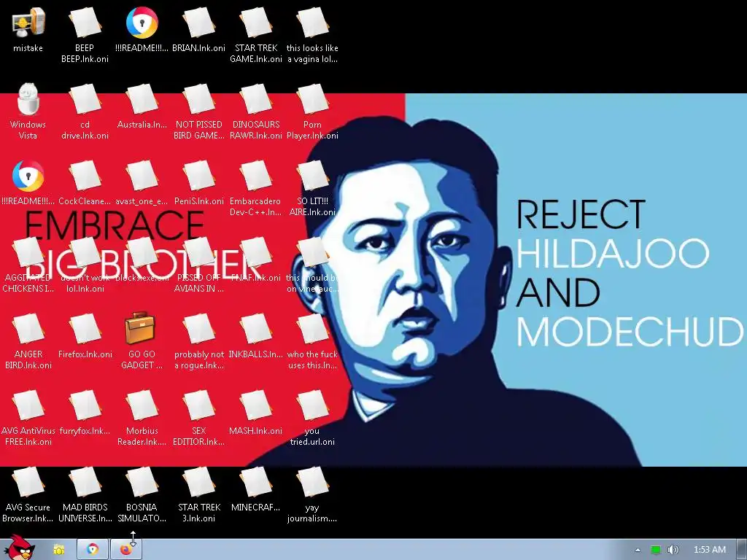This screenshot has height=560, width=747.
Task: Select MAD BIRDS UNIVERSE icon
Action: (x=85, y=483)
